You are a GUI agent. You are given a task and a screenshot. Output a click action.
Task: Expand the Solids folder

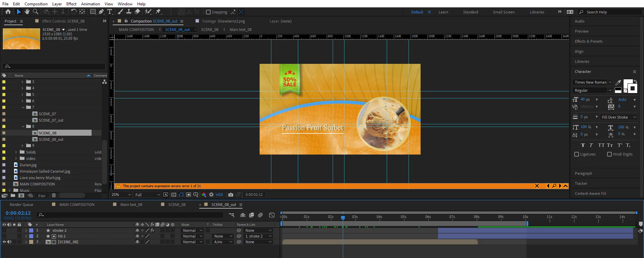click(x=16, y=152)
